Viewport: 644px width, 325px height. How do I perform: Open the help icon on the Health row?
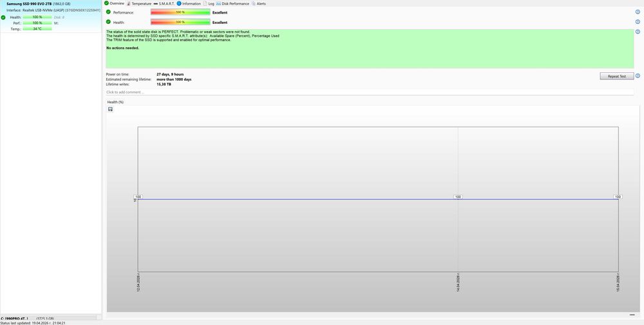[638, 22]
